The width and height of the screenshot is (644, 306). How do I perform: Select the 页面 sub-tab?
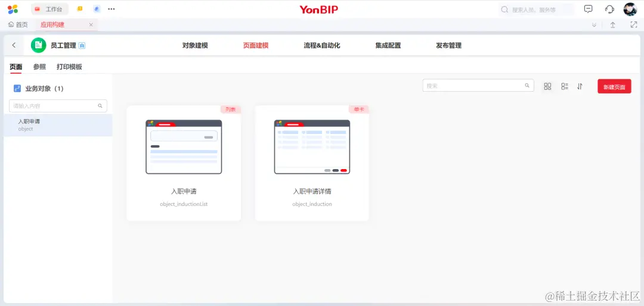(x=16, y=67)
